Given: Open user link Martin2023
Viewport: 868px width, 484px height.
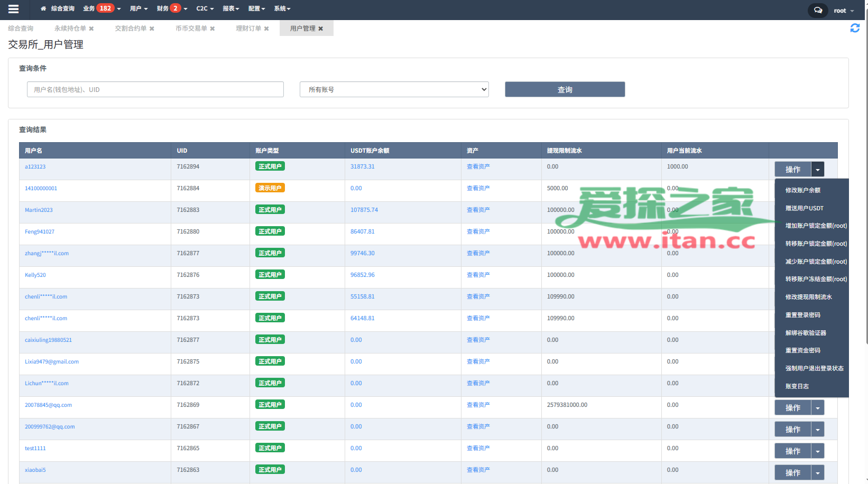Looking at the screenshot, I should pos(39,210).
